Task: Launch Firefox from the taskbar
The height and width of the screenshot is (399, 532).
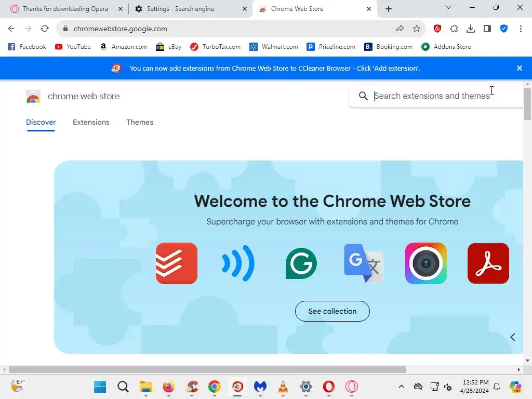Action: (169, 387)
